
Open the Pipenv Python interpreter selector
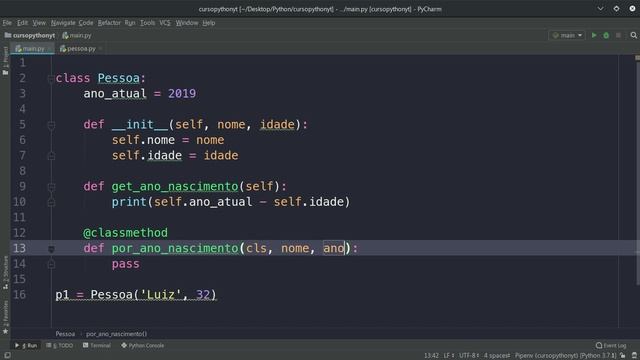(565, 356)
